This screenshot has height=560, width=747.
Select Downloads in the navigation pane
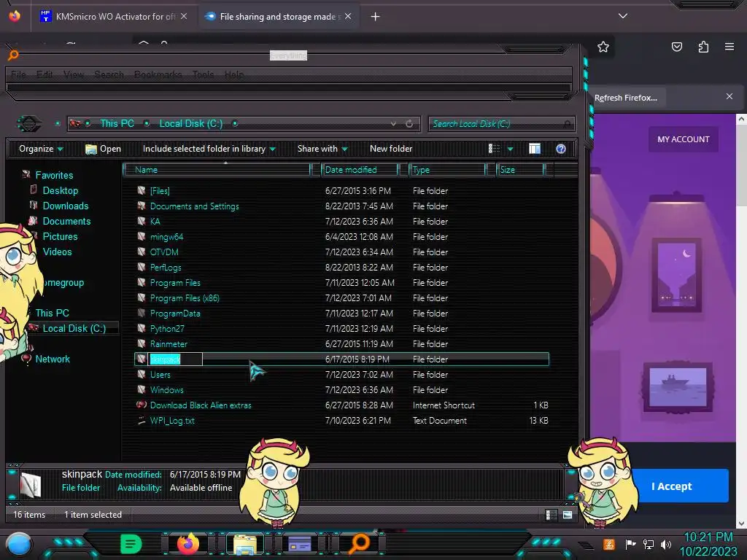(x=65, y=206)
